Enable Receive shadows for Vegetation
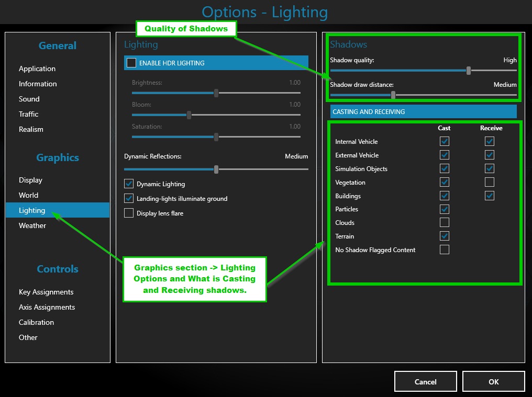 (489, 182)
